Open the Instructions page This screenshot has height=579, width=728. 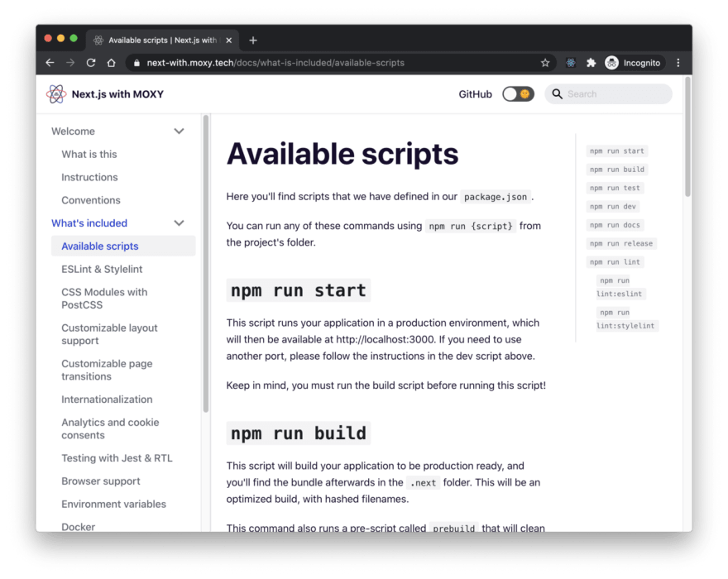[x=89, y=177]
